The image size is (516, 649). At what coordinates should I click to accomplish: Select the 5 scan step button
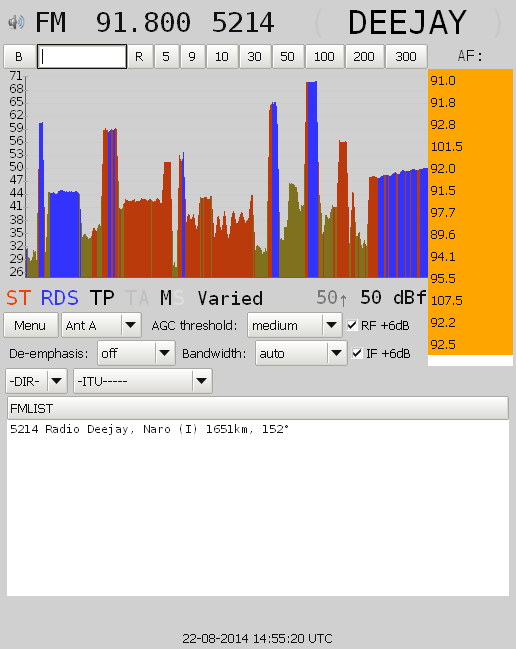click(x=166, y=56)
